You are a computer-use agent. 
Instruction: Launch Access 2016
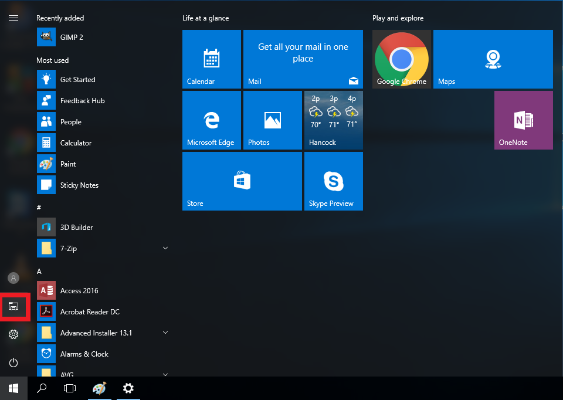103,290
